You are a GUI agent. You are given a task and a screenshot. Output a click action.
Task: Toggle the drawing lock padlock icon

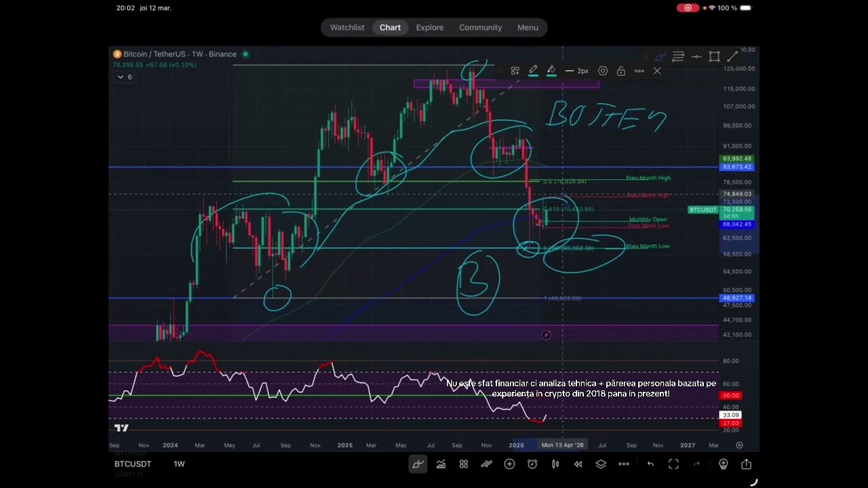tap(620, 70)
